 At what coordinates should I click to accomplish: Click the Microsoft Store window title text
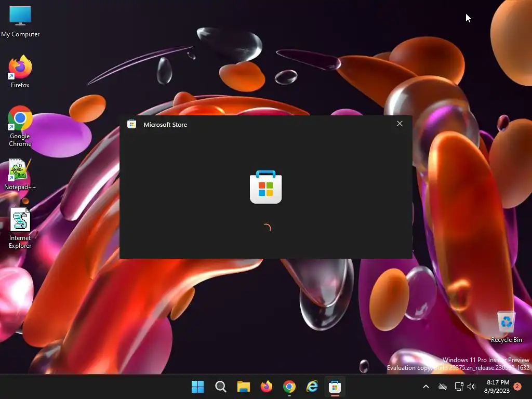(165, 125)
